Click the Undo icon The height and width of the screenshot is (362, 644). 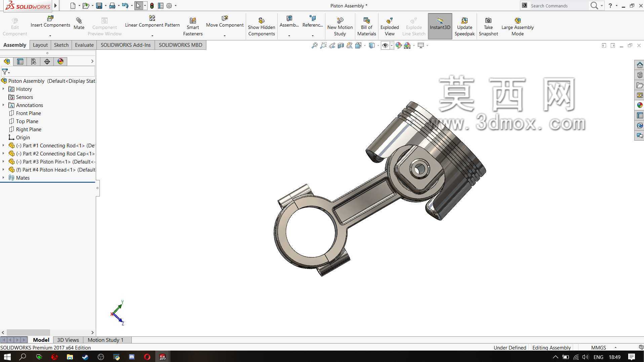point(125,6)
